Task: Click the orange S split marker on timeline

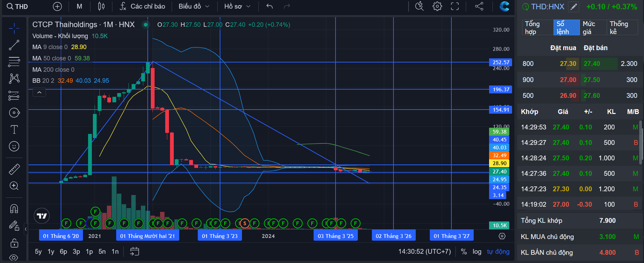Action: point(245,224)
